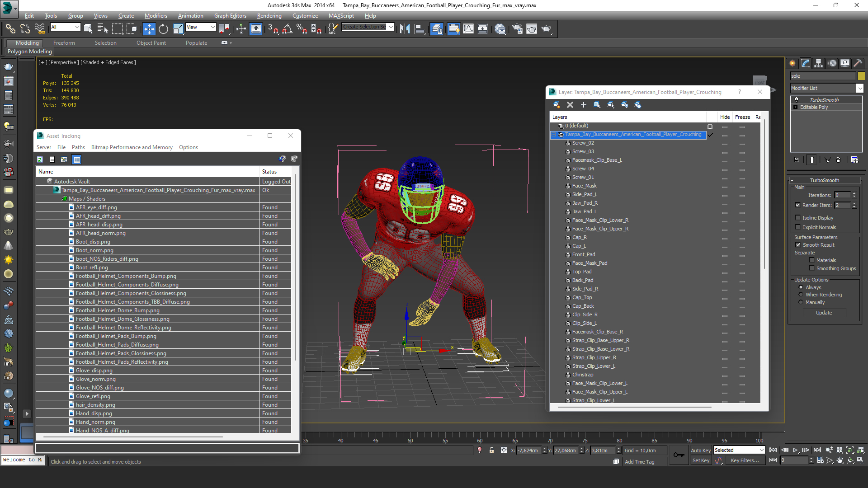Image resolution: width=868 pixels, height=488 pixels.
Task: Click Layer dialog horizontal scrollbar
Action: (635, 407)
